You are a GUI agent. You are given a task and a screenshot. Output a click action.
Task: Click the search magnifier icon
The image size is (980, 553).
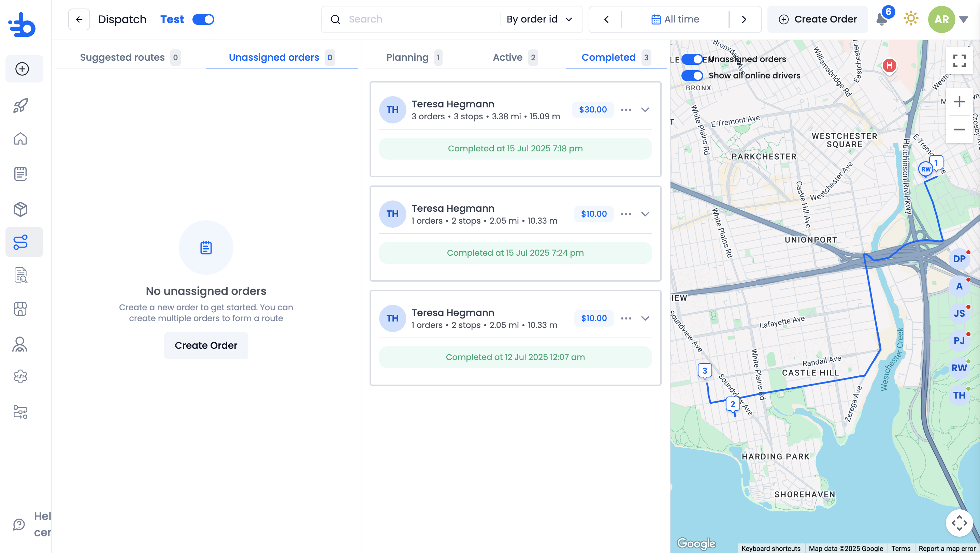pyautogui.click(x=335, y=19)
